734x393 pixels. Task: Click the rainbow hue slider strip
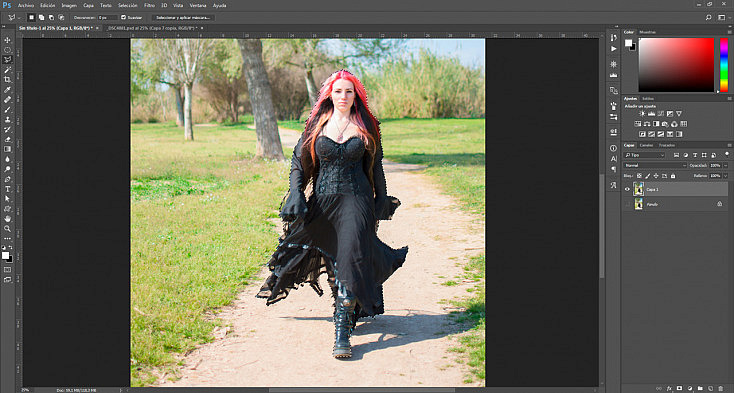(724, 65)
